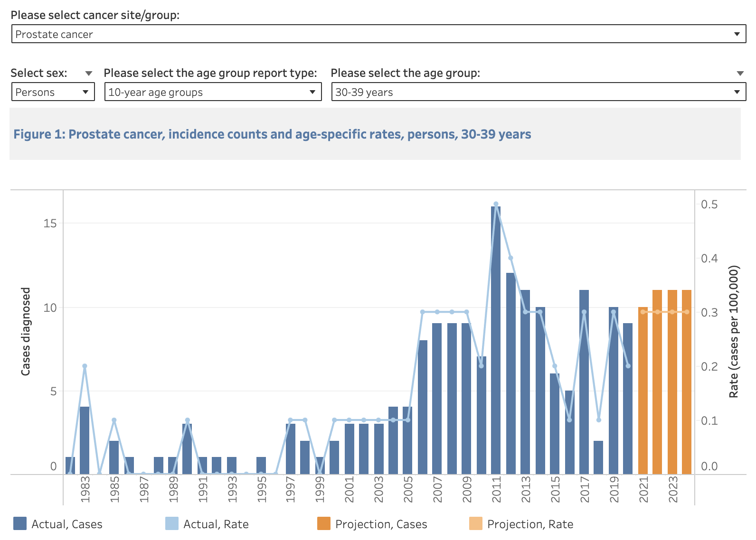Viewport: 756px width, 540px height.
Task: Click the Actual, Rate legend swatch
Action: pos(172,524)
